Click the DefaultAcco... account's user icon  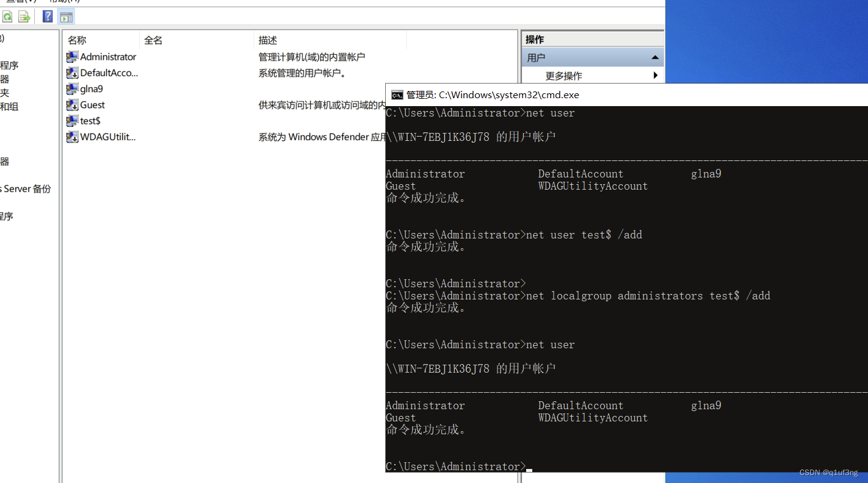click(72, 73)
